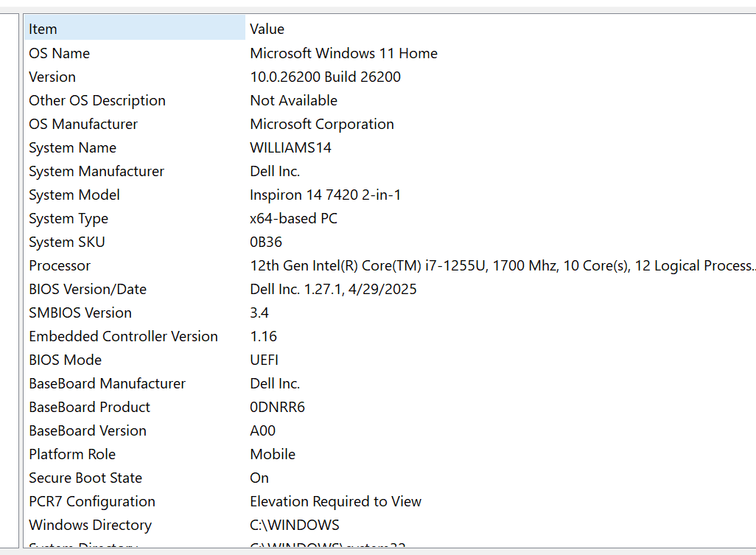756x555 pixels.
Task: Select the "Platform Role" item label
Action: pos(72,455)
